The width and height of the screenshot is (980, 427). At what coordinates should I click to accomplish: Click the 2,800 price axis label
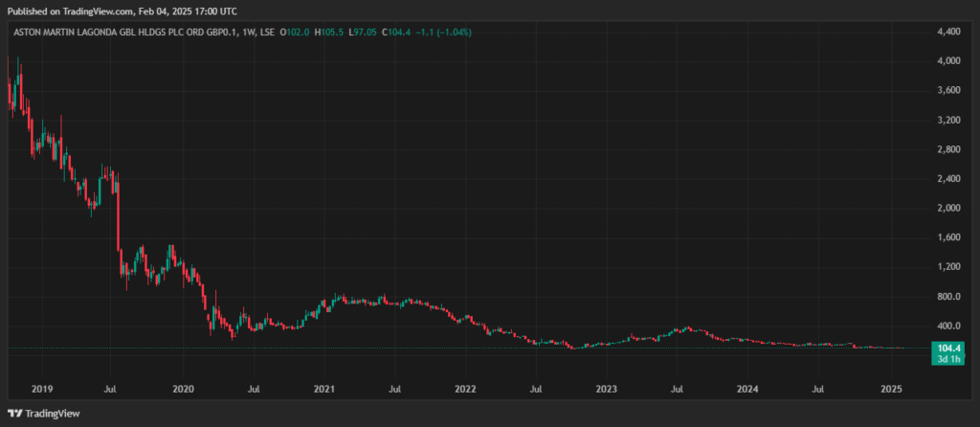pyautogui.click(x=948, y=149)
